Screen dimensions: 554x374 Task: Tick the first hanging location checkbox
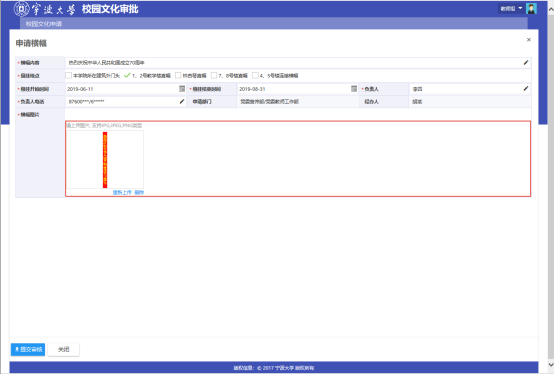tap(69, 75)
